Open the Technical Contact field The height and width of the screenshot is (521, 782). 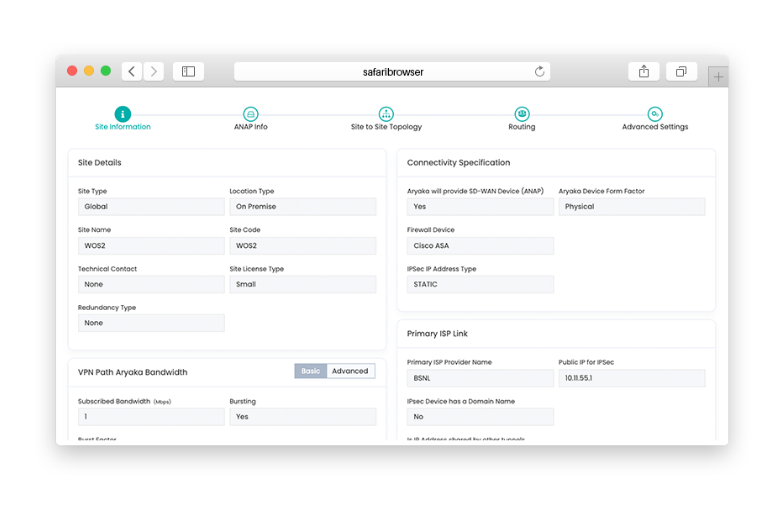[x=151, y=284]
